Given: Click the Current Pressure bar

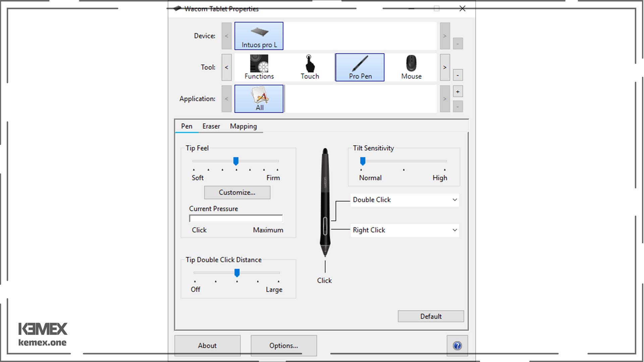Looking at the screenshot, I should pyautogui.click(x=236, y=219).
